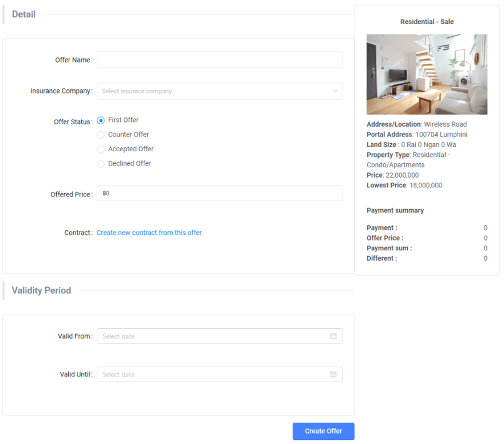Screen dimensions: 504x444
Task: Click the property interior photo thumbnail
Action: pos(427,74)
